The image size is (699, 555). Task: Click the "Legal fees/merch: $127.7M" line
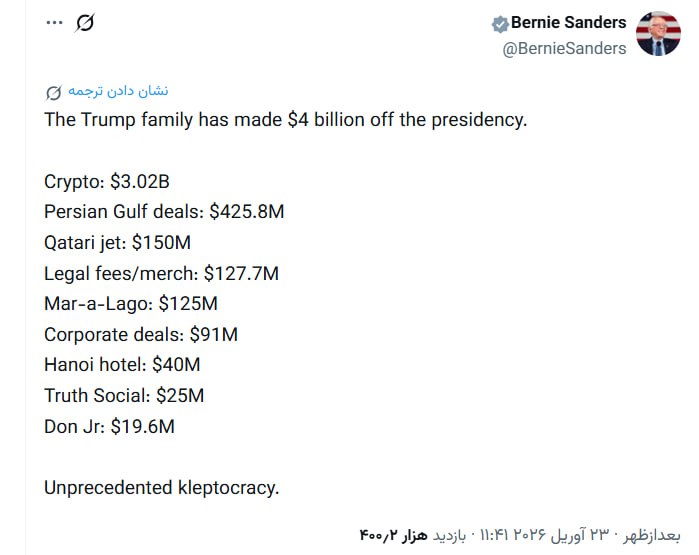161,273
